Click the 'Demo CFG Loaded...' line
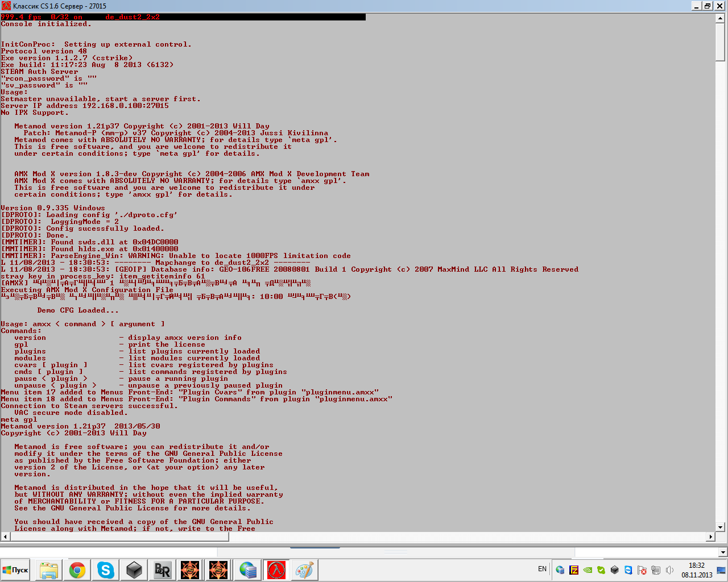This screenshot has height=582, width=728. (x=78, y=310)
